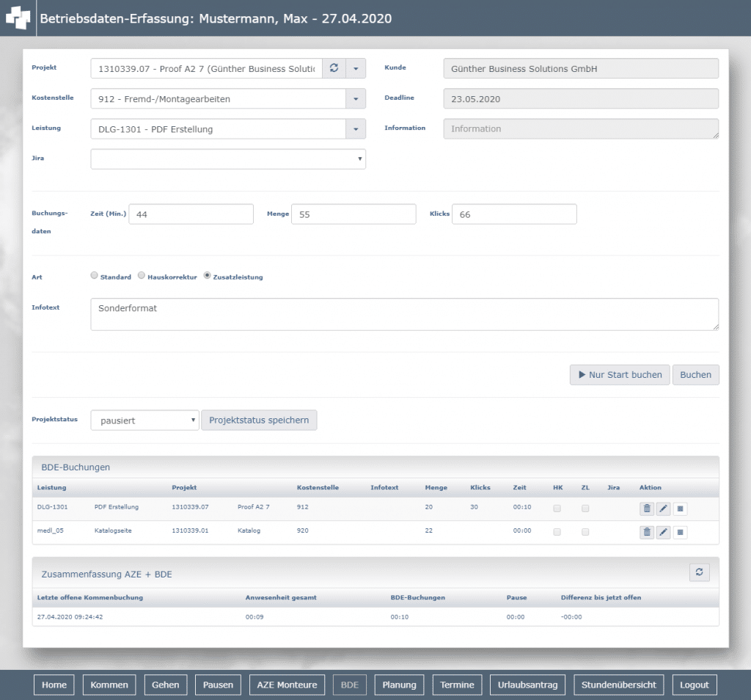751x700 pixels.
Task: Focus the Menge input with 55
Action: coord(353,214)
